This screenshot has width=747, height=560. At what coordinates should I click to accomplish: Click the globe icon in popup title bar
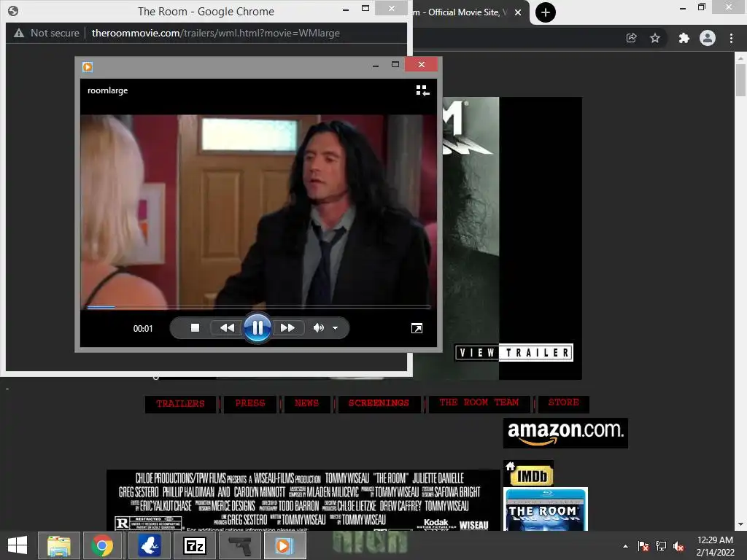[x=13, y=11]
